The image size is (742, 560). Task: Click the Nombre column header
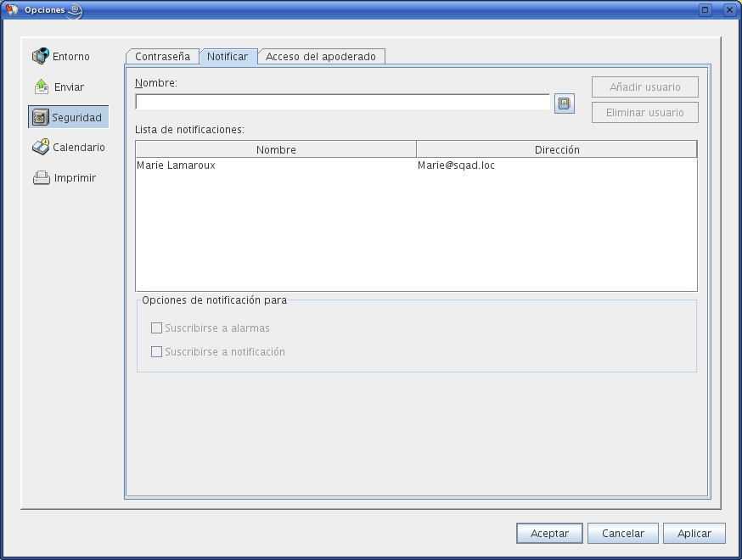[x=276, y=149]
